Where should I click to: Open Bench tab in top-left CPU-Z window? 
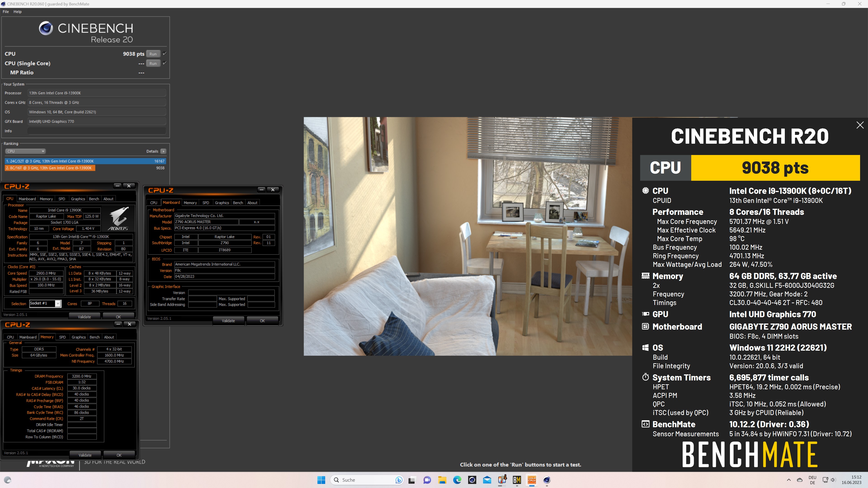(x=94, y=199)
